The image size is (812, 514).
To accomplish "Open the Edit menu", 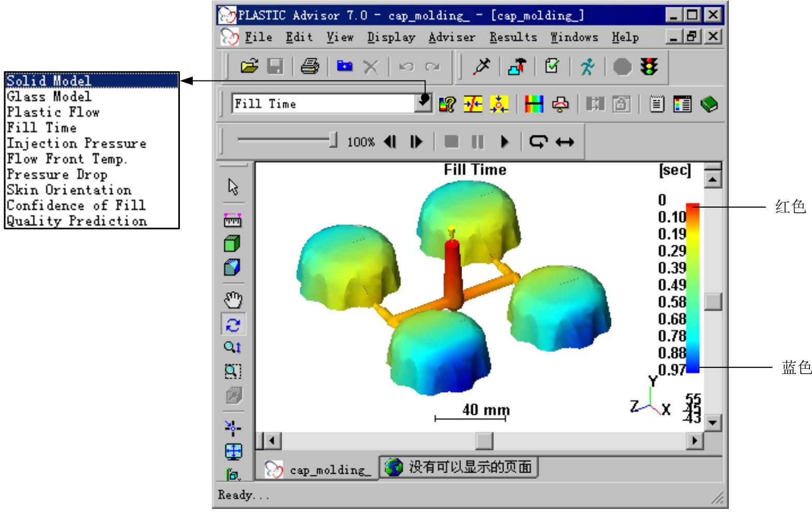I will pos(299,37).
